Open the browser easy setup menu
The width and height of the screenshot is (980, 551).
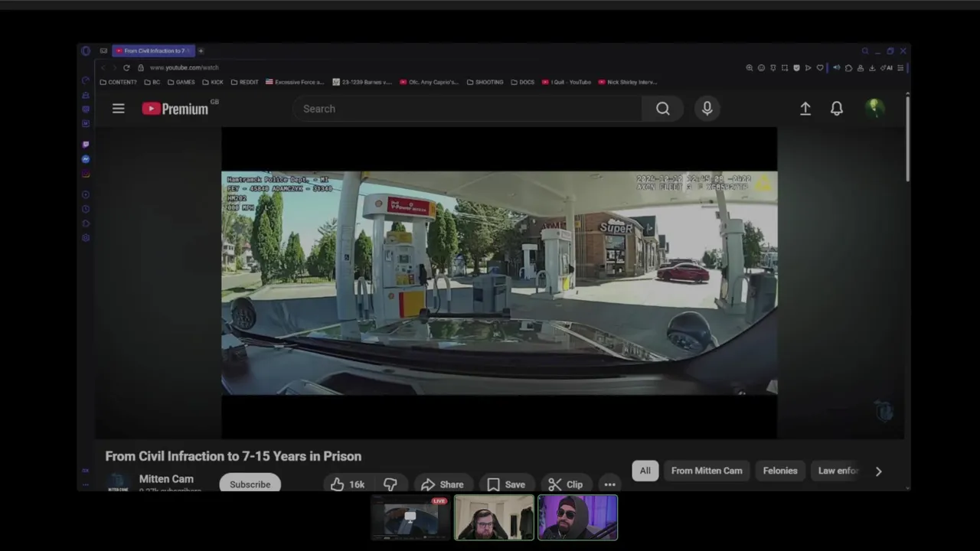[900, 68]
